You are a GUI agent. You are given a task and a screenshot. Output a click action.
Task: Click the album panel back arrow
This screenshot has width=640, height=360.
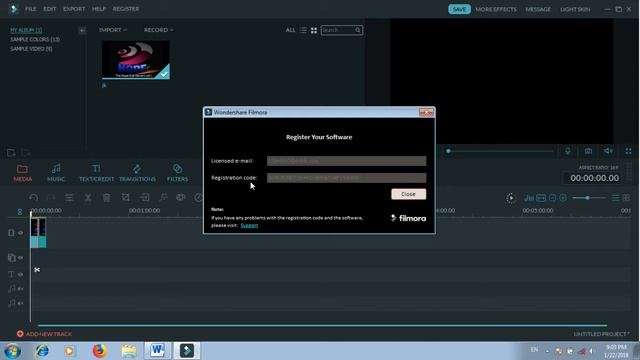click(x=82, y=30)
